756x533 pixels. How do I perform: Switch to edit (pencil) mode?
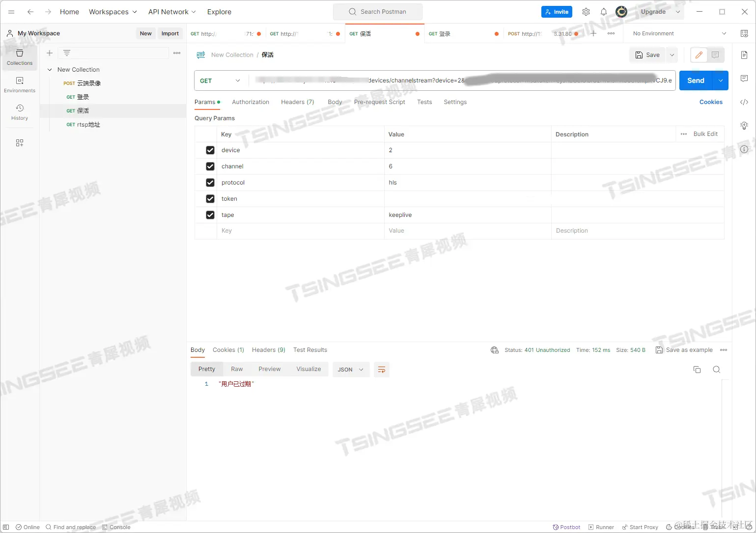tap(699, 55)
